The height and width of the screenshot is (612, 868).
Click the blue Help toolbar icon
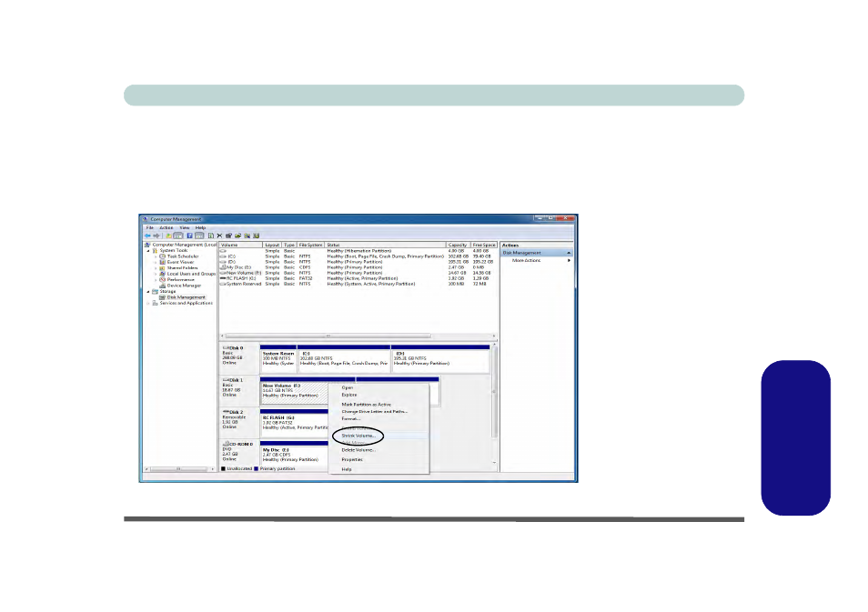pos(189,236)
